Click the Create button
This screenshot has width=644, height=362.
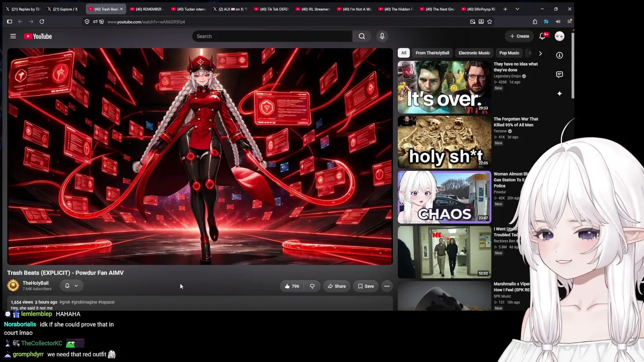(520, 36)
